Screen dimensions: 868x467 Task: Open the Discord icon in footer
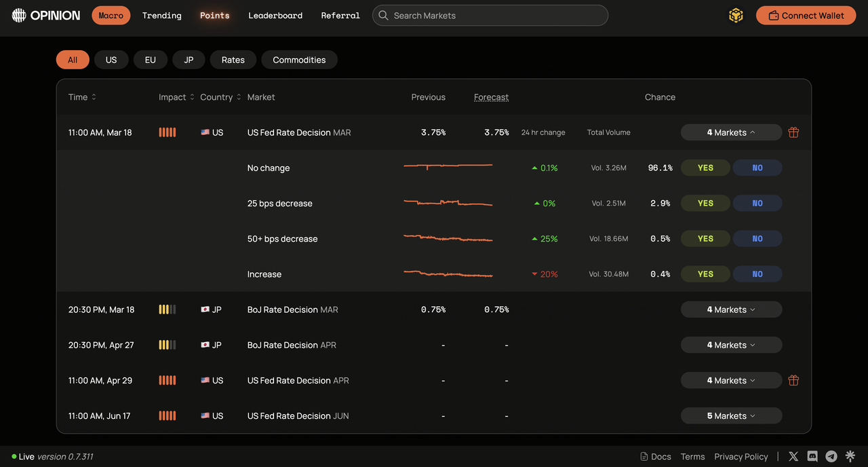pyautogui.click(x=812, y=457)
